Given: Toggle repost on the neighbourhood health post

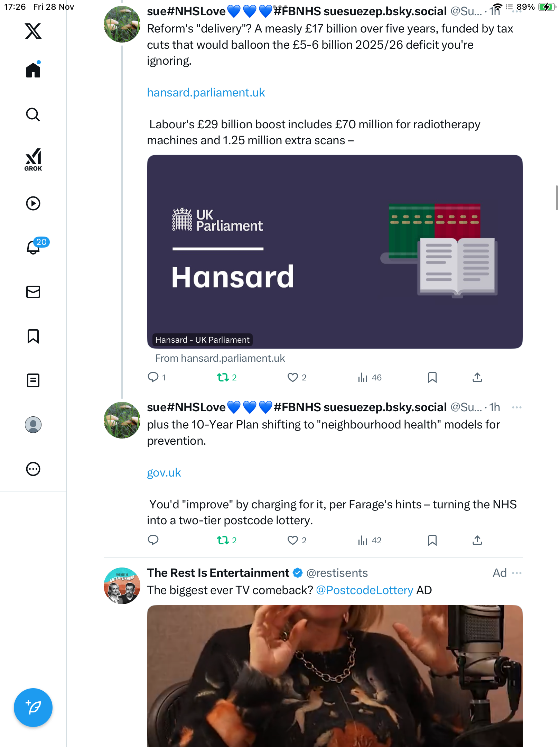Looking at the screenshot, I should (223, 540).
